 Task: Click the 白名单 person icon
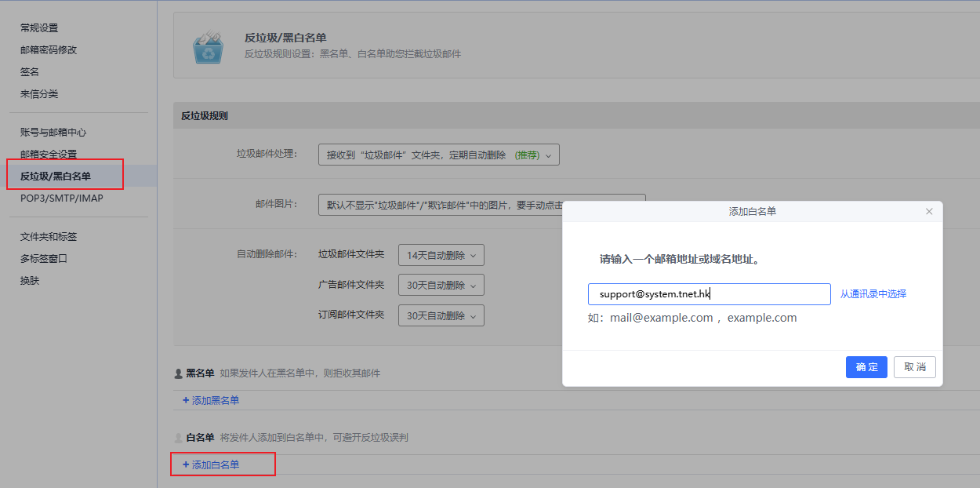click(178, 438)
